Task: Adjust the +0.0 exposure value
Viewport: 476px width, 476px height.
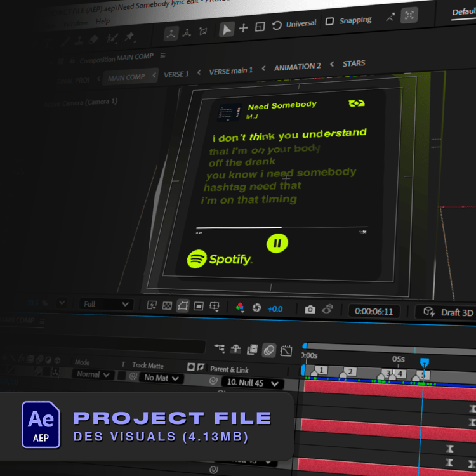Action: [275, 309]
